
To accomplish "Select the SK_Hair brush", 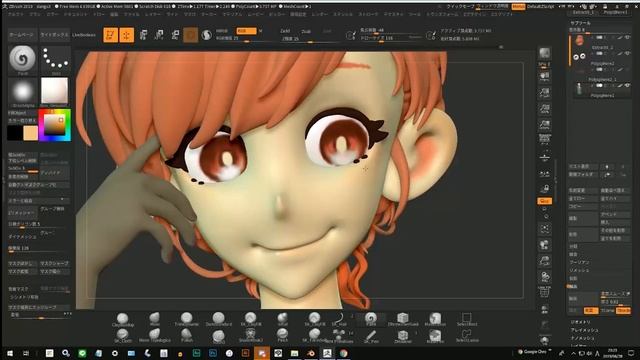I will pos(339,320).
